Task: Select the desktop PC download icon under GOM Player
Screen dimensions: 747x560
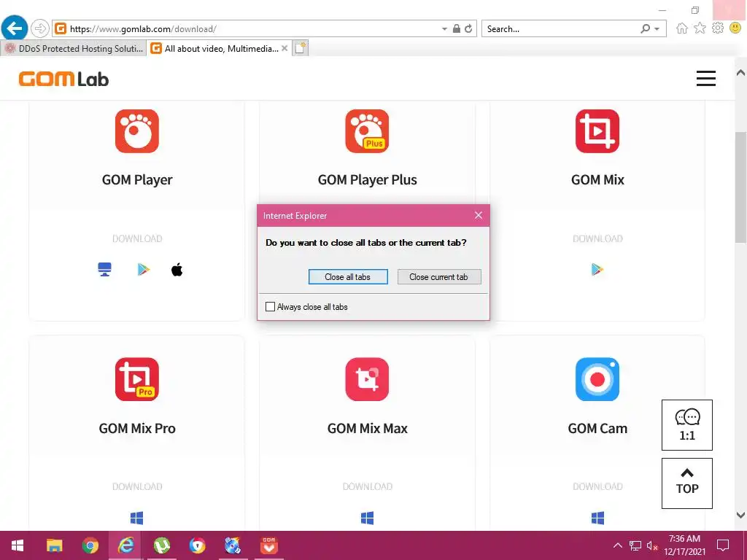Action: click(x=104, y=270)
